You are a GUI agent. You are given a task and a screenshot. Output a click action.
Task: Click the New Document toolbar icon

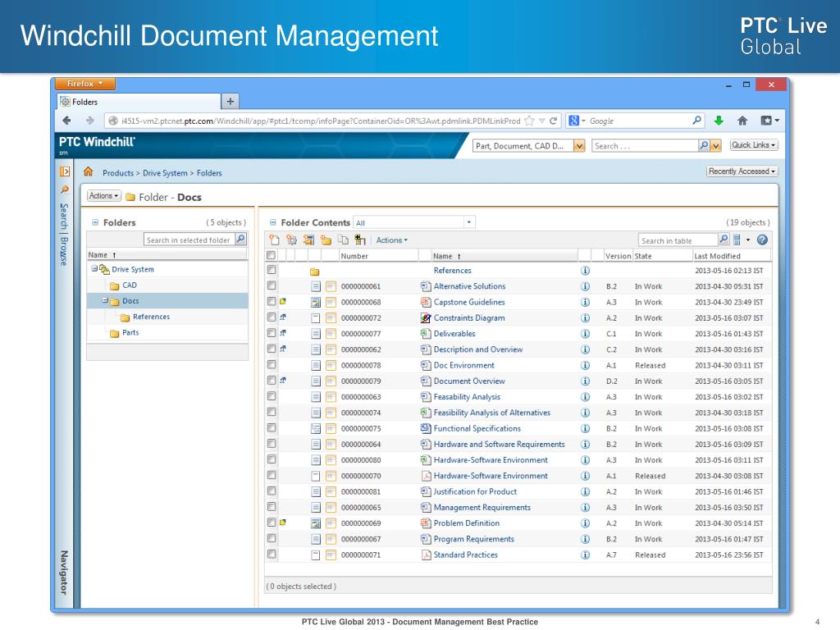[274, 240]
